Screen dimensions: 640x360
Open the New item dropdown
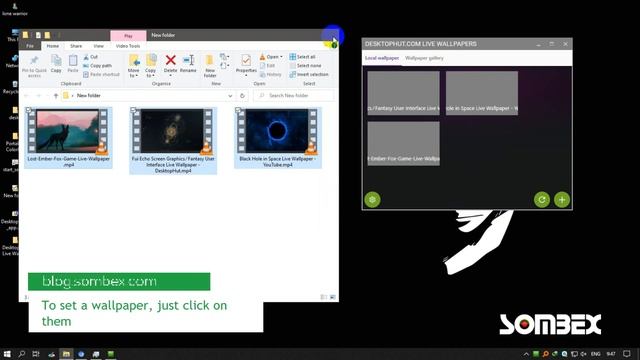tap(224, 57)
